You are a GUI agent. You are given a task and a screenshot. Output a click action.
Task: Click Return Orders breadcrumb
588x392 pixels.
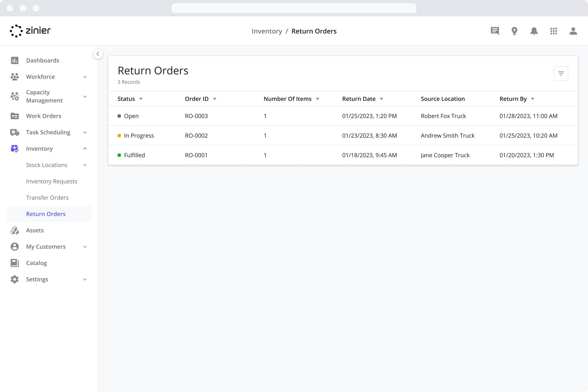coord(314,31)
